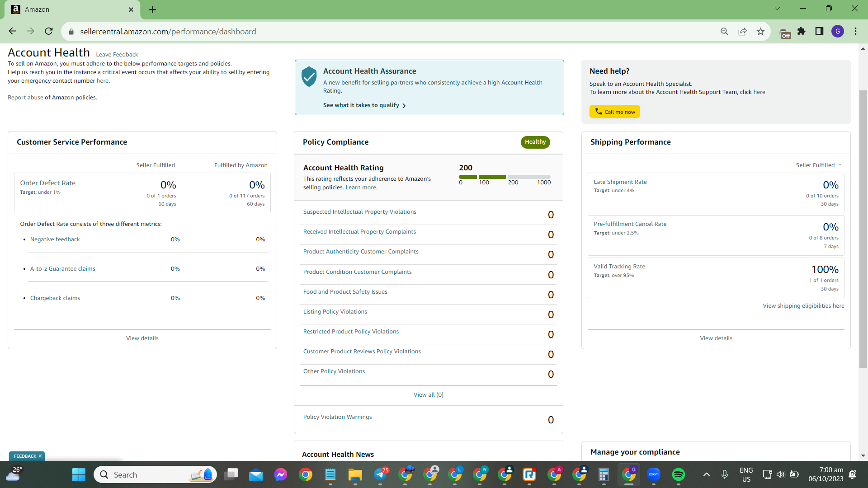Image resolution: width=868 pixels, height=488 pixels.
Task: Open Received Intellectual Property Complaints
Action: point(359,232)
